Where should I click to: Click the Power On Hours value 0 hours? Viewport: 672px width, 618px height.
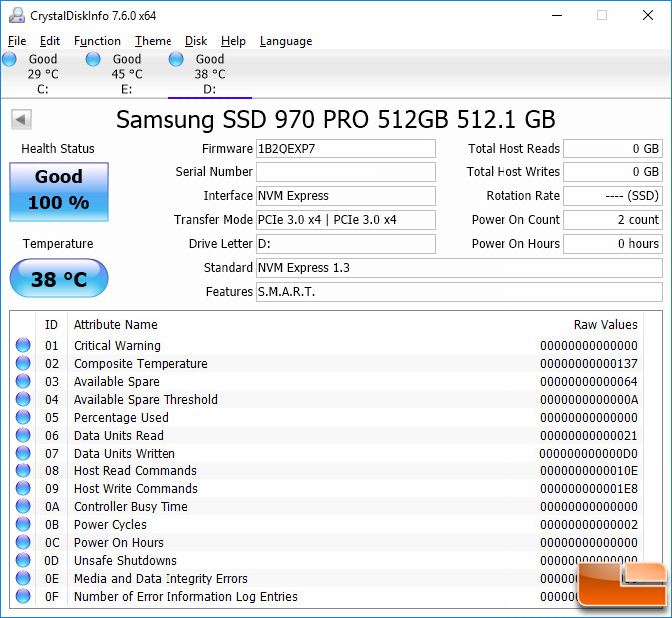(x=613, y=244)
